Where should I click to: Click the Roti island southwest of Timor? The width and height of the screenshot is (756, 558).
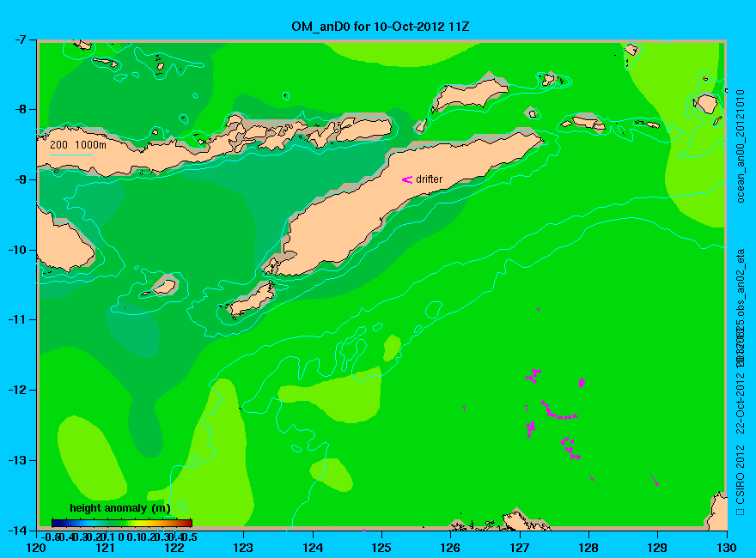coord(253,300)
